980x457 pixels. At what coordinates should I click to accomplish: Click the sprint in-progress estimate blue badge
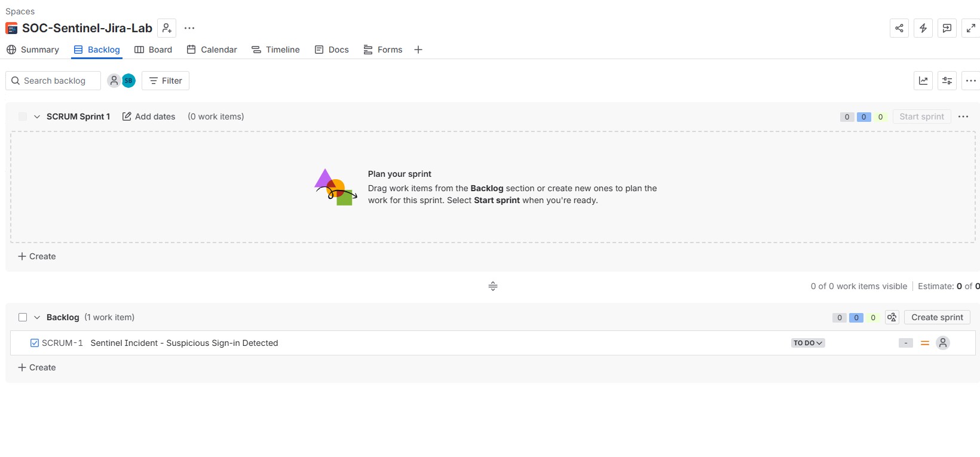(x=863, y=117)
